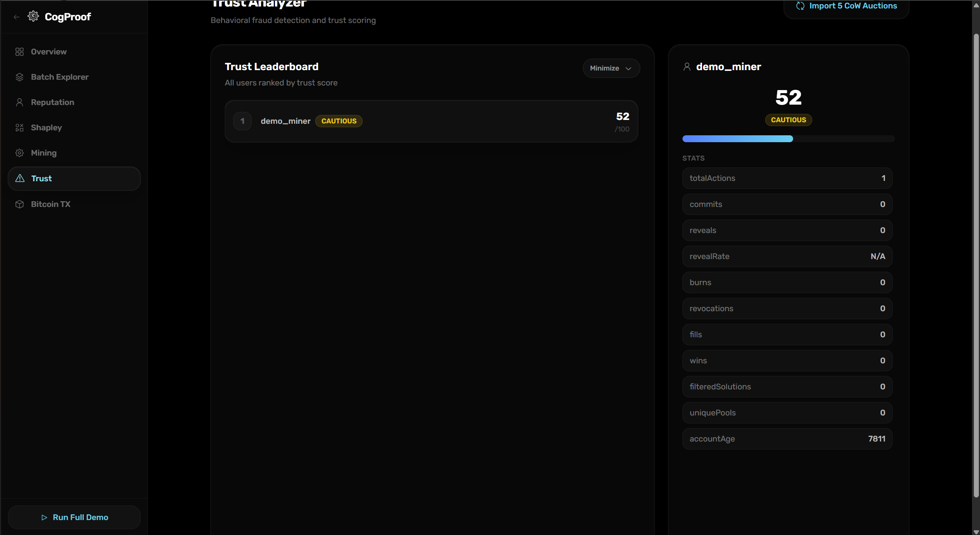This screenshot has height=535, width=980.
Task: Click the Overview grid icon
Action: pos(20,52)
